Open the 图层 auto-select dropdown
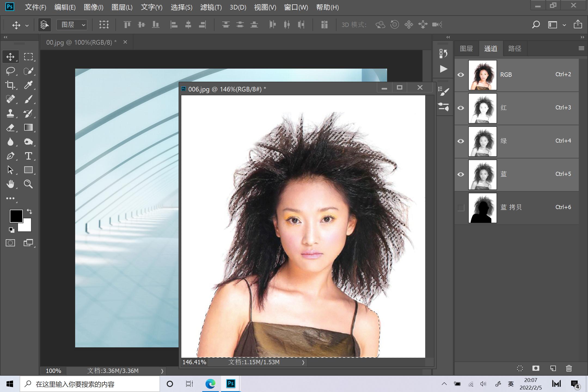The image size is (588, 392). pos(72,25)
